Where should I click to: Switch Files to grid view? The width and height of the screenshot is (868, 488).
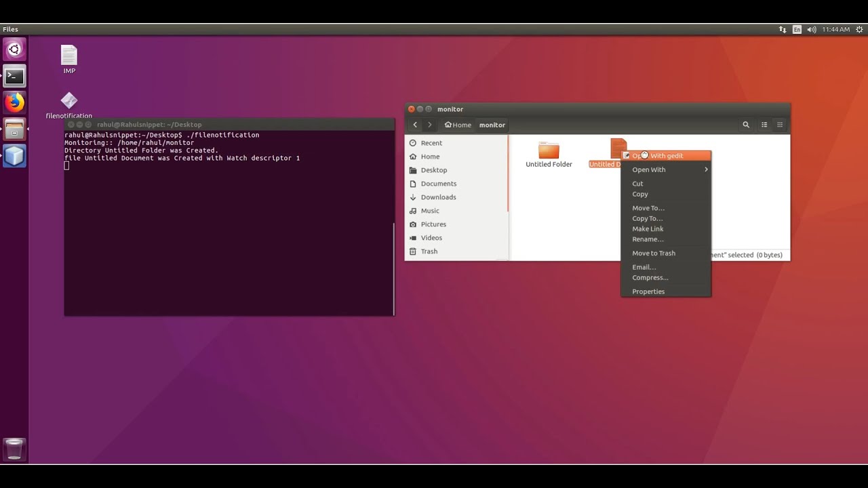coord(780,125)
